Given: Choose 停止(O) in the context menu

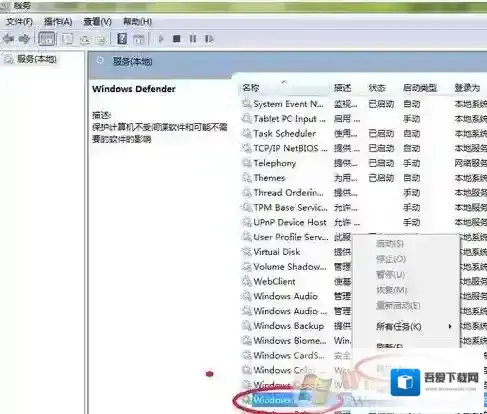Looking at the screenshot, I should tap(391, 259).
